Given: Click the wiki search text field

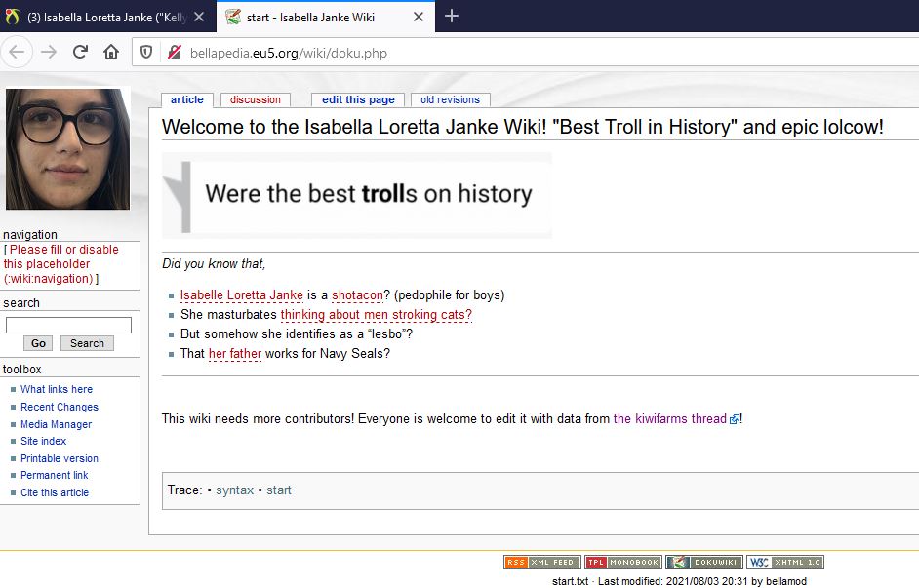Looking at the screenshot, I should [x=68, y=325].
